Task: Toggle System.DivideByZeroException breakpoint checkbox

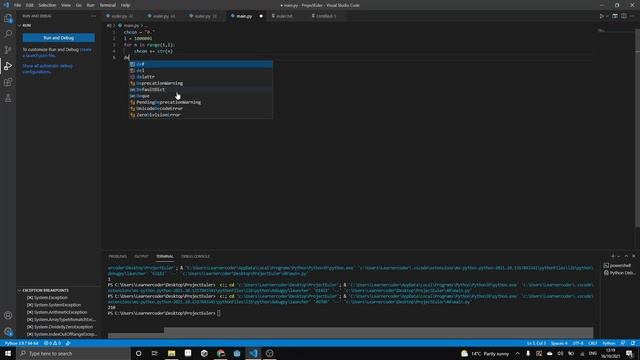Action: coord(30,327)
